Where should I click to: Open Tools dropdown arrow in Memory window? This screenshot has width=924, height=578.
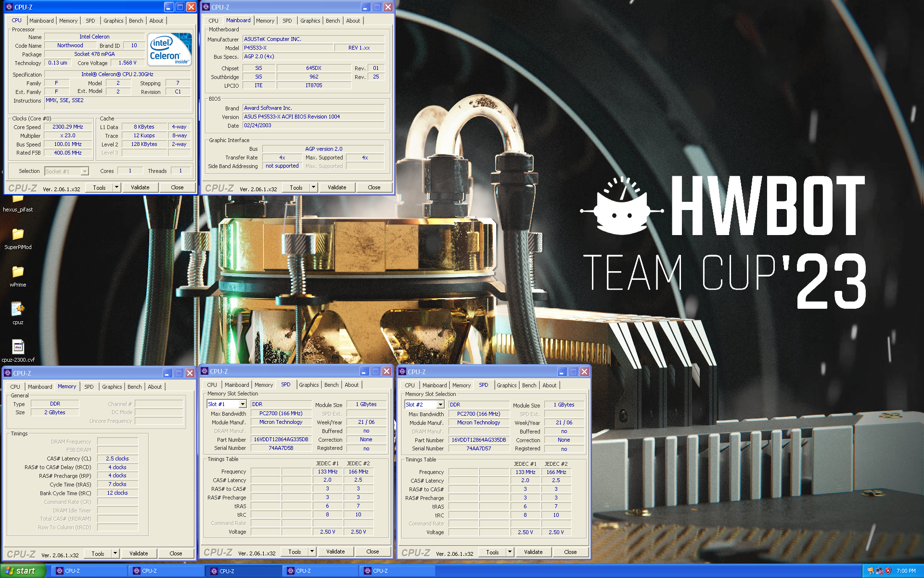115,553
